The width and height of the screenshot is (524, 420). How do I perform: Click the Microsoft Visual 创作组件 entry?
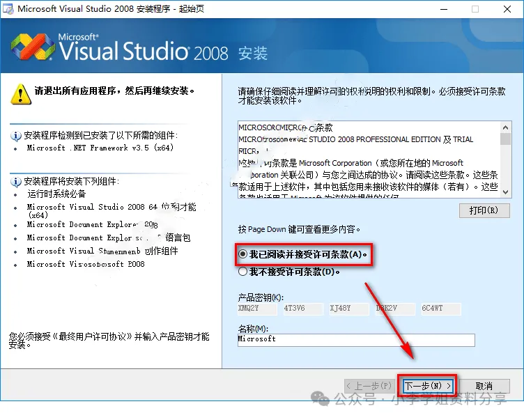(102, 251)
